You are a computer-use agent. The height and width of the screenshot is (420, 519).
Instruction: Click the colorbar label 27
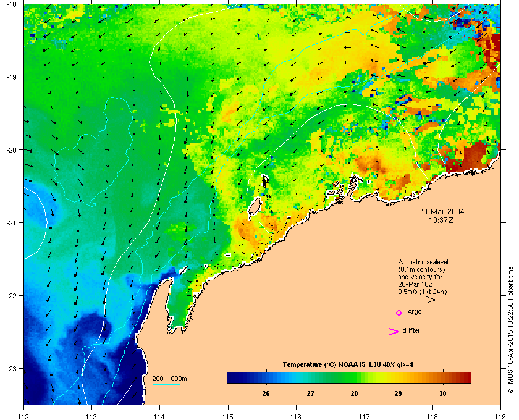click(x=310, y=393)
